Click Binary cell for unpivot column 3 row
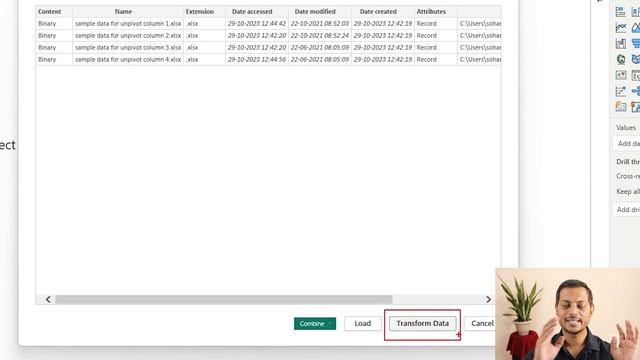 point(54,47)
